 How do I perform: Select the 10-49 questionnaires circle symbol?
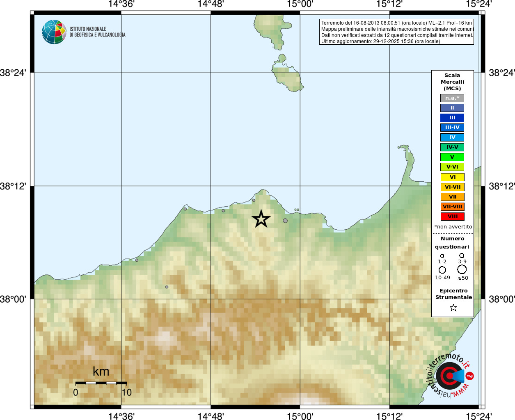(x=442, y=270)
